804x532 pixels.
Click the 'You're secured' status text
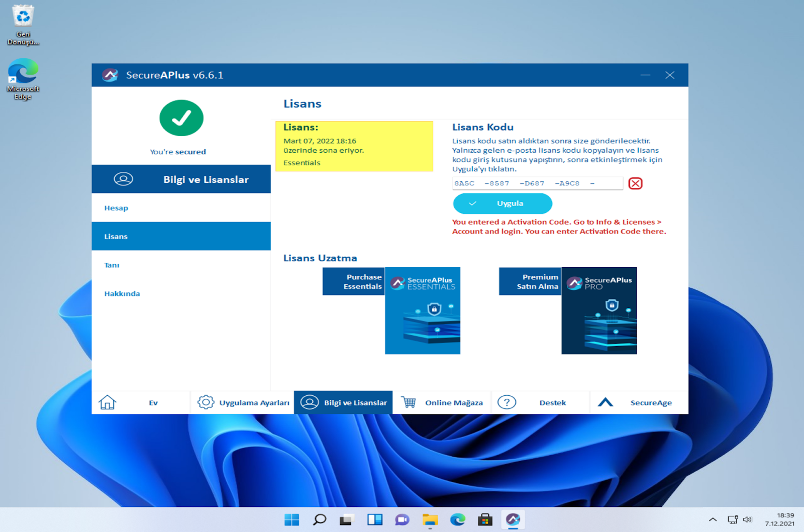[x=178, y=152]
